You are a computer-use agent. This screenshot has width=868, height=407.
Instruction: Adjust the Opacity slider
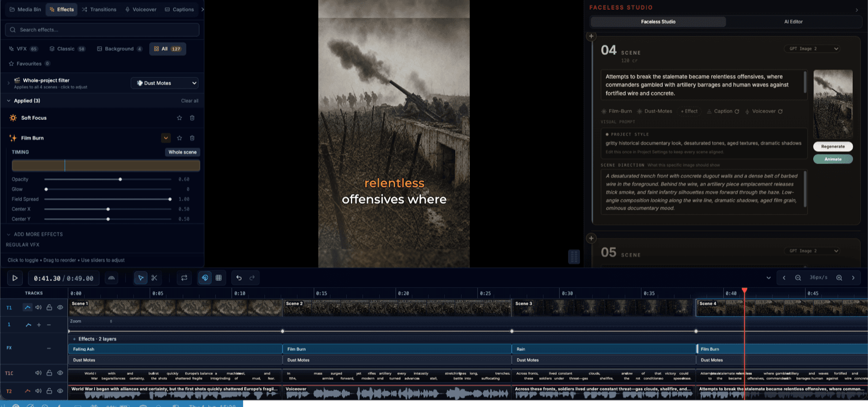tap(108, 179)
